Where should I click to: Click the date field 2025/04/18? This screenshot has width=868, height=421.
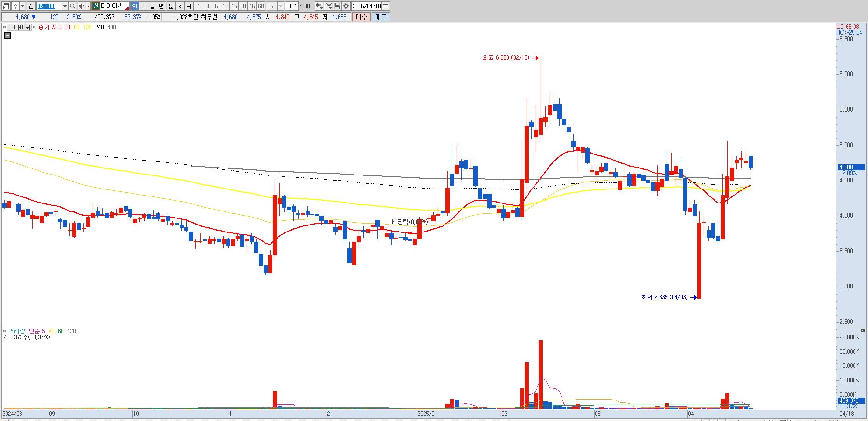(367, 6)
